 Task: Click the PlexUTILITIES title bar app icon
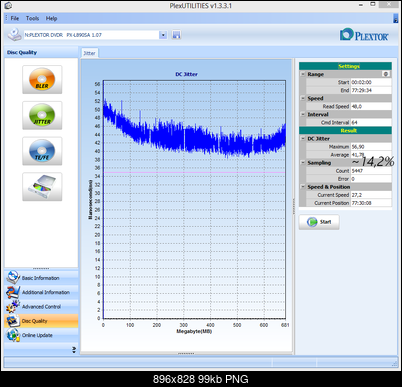click(x=8, y=5)
